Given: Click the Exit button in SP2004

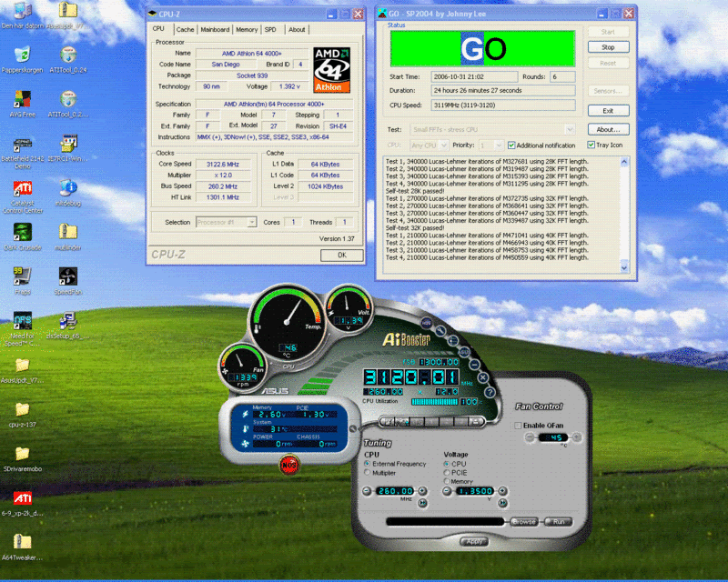Looking at the screenshot, I should point(608,111).
